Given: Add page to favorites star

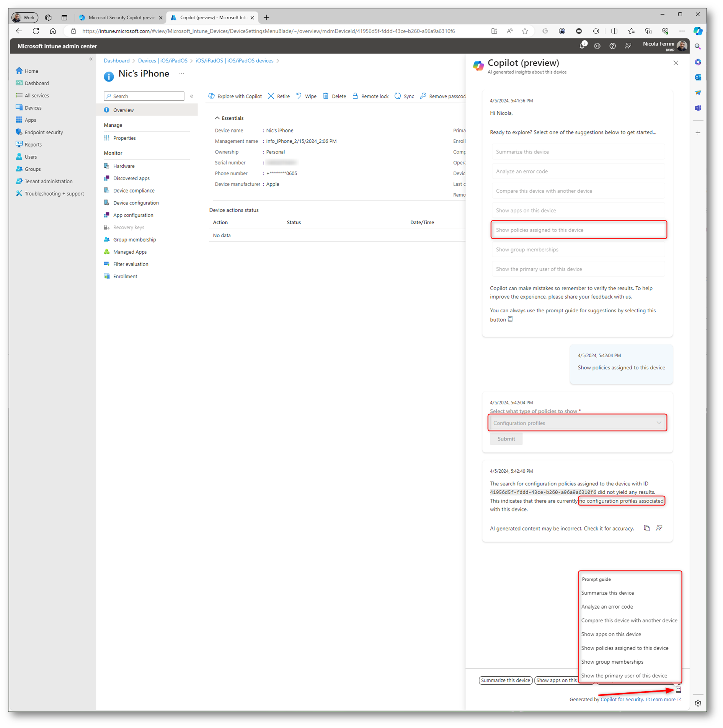Looking at the screenshot, I should pyautogui.click(x=525, y=31).
